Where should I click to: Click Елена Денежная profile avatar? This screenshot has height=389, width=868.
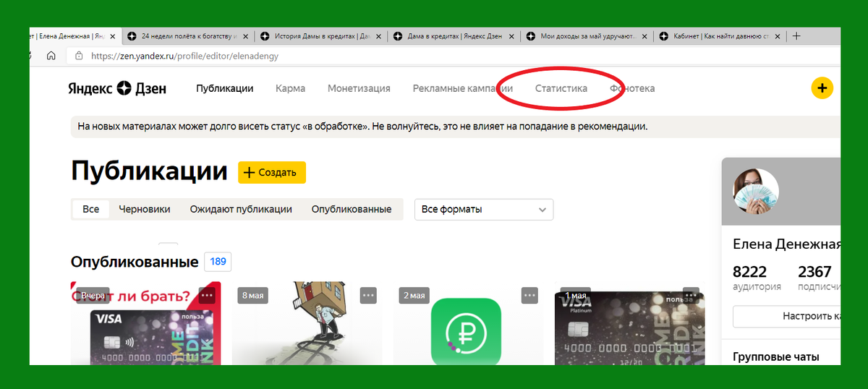click(x=756, y=192)
